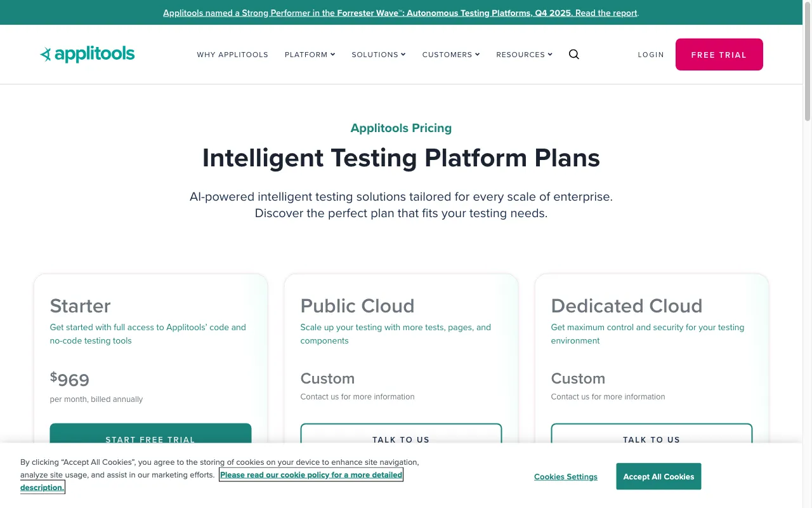Click the Applitools logo
This screenshot has height=508, width=812.
[87, 55]
